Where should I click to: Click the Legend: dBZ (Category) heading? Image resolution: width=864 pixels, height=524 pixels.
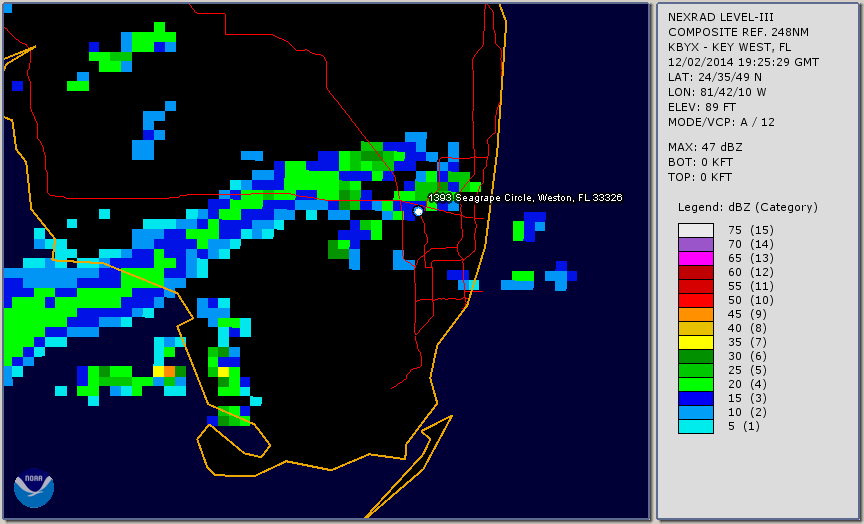[x=748, y=207]
